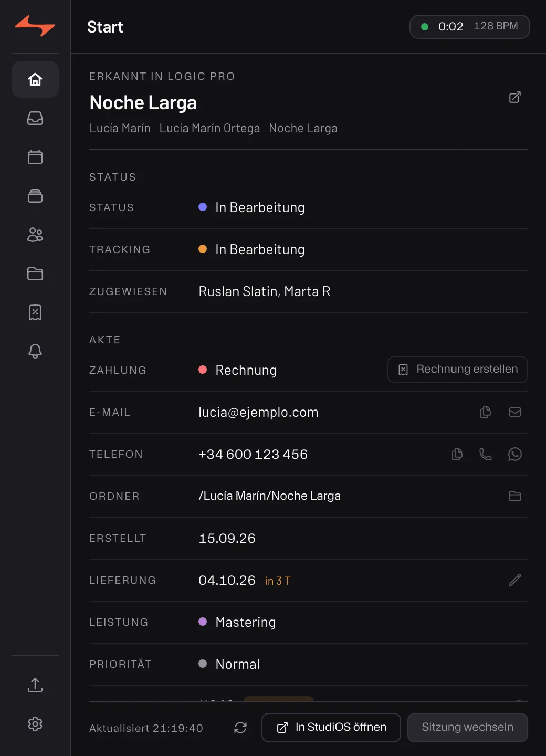This screenshot has height=756, width=546.
Task: Click email lucia@ejemplo.com text
Action: coord(258,412)
